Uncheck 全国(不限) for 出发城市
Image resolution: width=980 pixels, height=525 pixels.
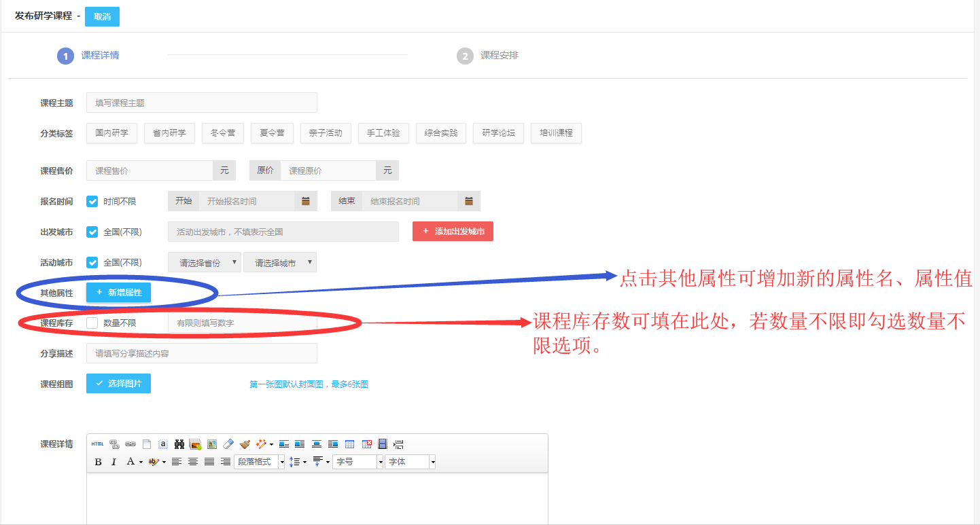92,232
